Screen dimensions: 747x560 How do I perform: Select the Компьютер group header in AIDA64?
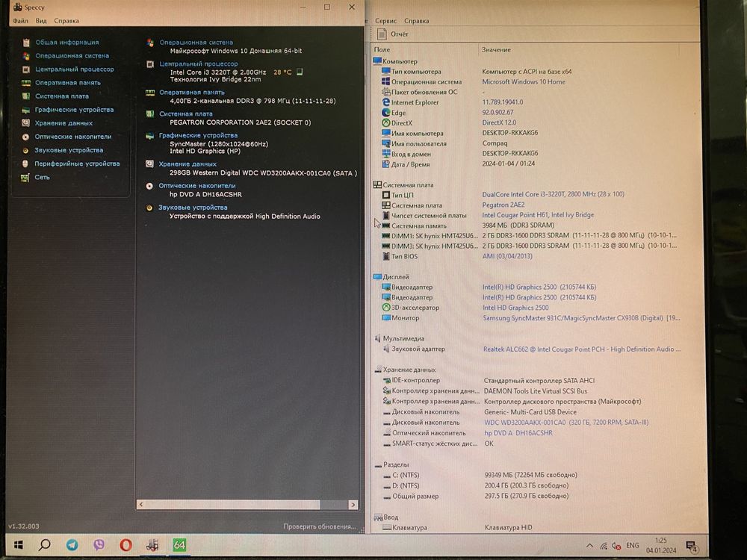pos(395,61)
